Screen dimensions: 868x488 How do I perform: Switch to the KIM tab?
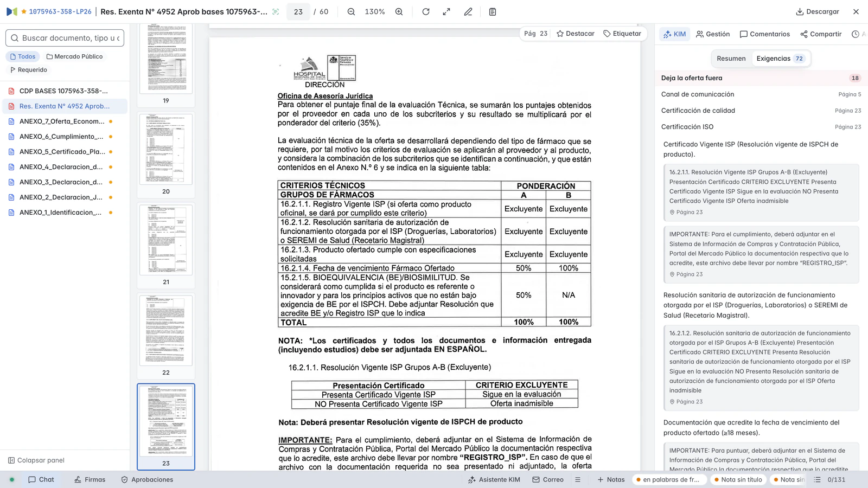(x=674, y=34)
